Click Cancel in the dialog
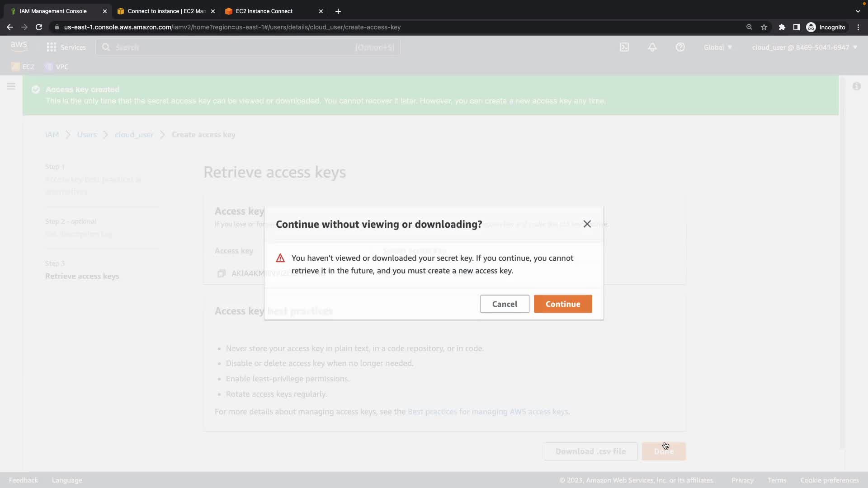The width and height of the screenshot is (868, 488). tap(505, 304)
